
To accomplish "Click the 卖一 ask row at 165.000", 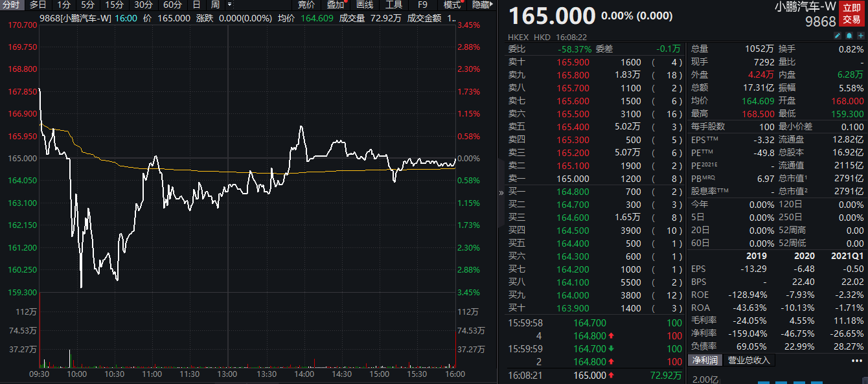I will (595, 179).
